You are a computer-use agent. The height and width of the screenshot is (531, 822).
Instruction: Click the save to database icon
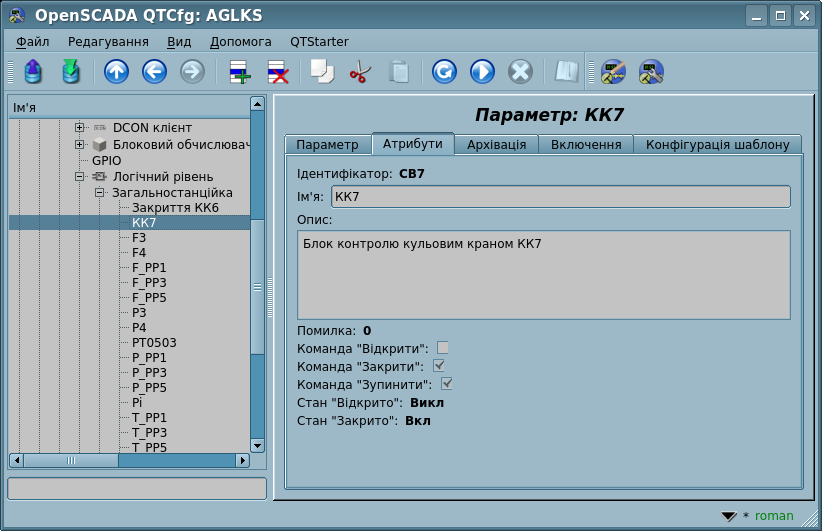[70, 72]
